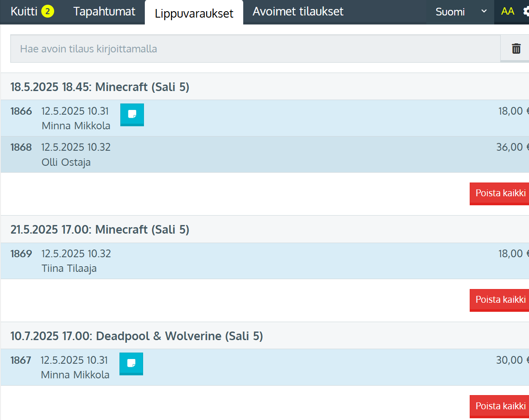Screen dimensions: 529x420
Task: Open the Avoimet tilaukset tab
Action: click(298, 12)
